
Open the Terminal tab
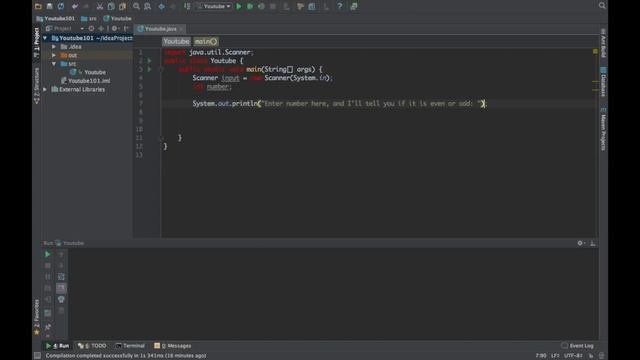click(x=130, y=346)
